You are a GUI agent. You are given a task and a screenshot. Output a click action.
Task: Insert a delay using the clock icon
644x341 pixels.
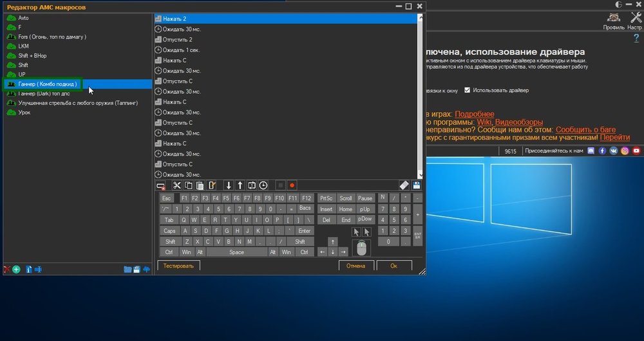click(x=263, y=185)
